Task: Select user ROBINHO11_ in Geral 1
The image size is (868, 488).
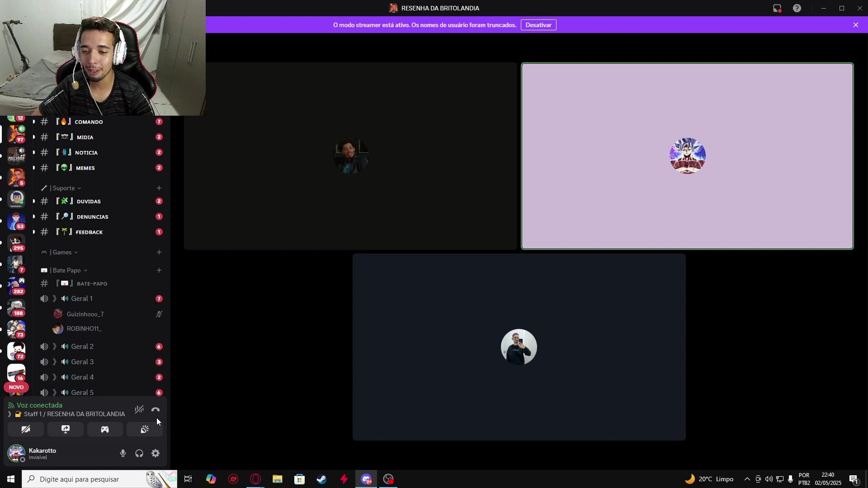Action: pos(107,329)
